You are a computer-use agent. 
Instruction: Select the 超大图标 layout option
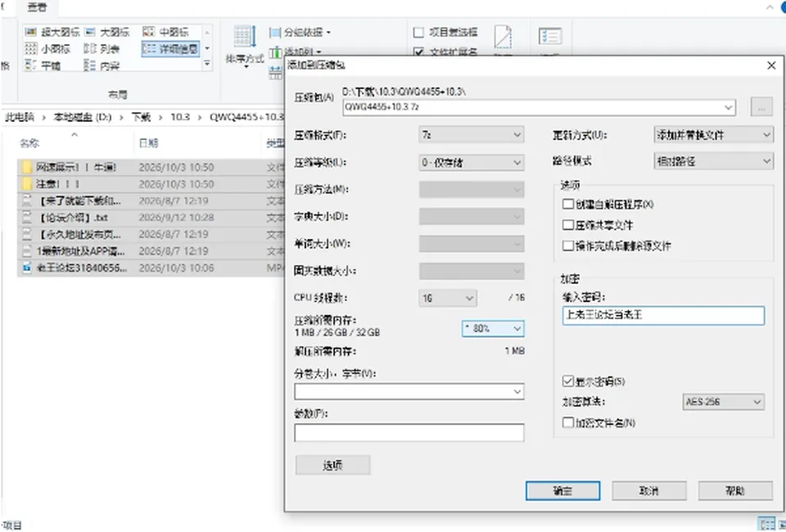point(52,32)
